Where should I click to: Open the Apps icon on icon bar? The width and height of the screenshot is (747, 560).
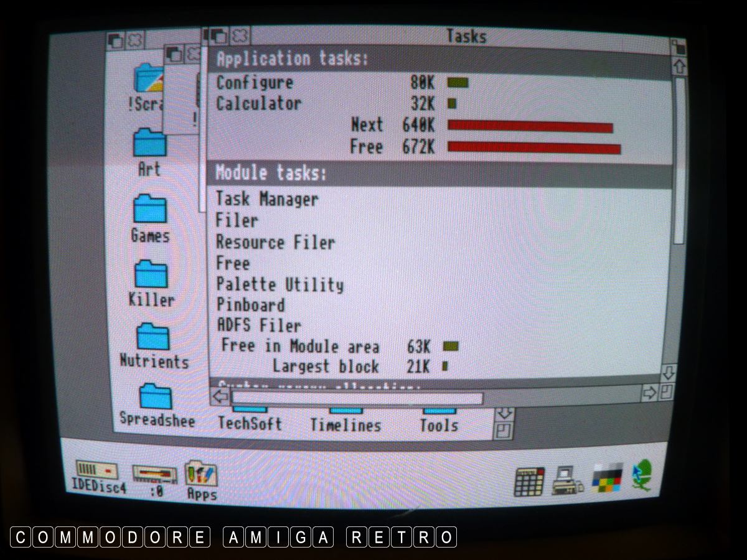(x=201, y=474)
